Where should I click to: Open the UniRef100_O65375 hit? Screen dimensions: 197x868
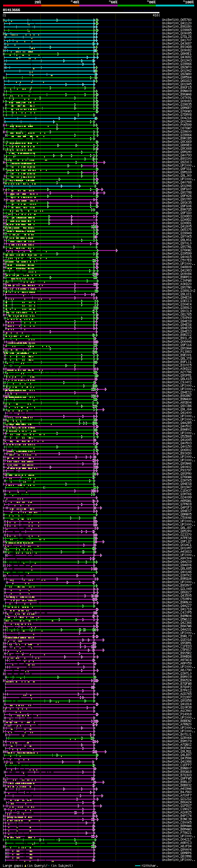point(177,230)
